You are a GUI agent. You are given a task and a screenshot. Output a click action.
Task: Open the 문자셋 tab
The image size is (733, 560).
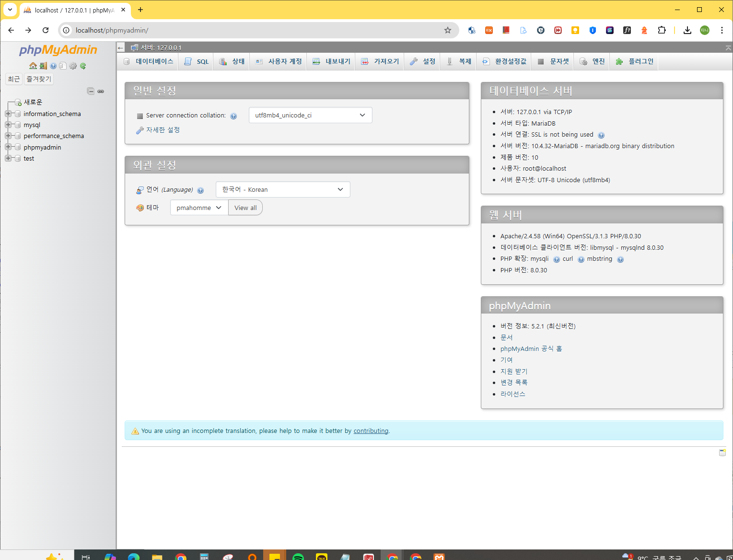(553, 61)
